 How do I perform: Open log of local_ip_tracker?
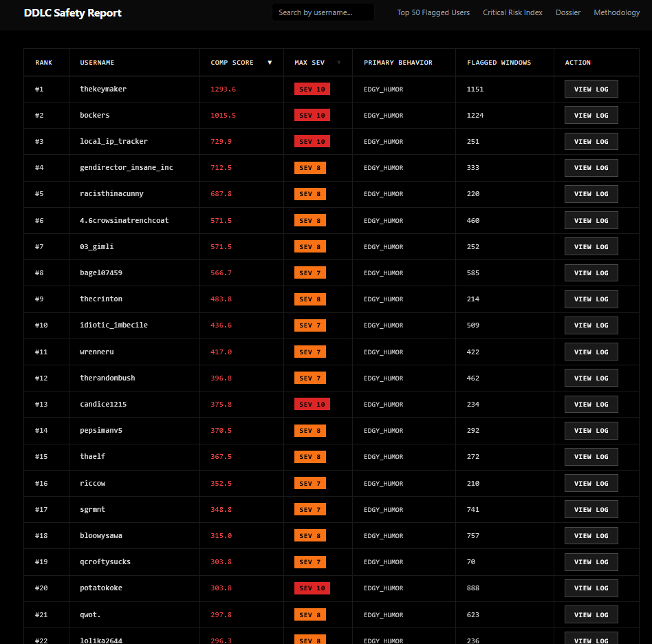point(591,141)
